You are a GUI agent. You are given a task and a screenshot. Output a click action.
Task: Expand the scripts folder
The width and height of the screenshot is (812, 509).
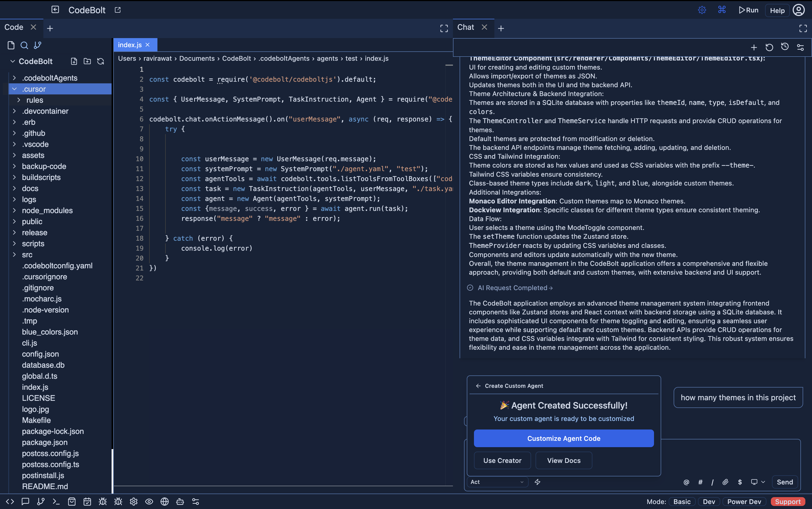(x=14, y=243)
